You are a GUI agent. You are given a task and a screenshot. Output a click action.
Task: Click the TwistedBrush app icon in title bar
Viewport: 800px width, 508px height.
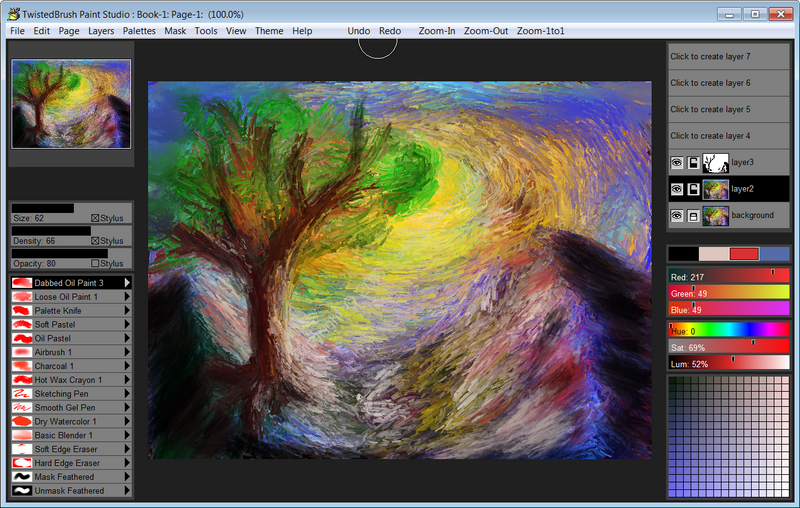point(14,14)
